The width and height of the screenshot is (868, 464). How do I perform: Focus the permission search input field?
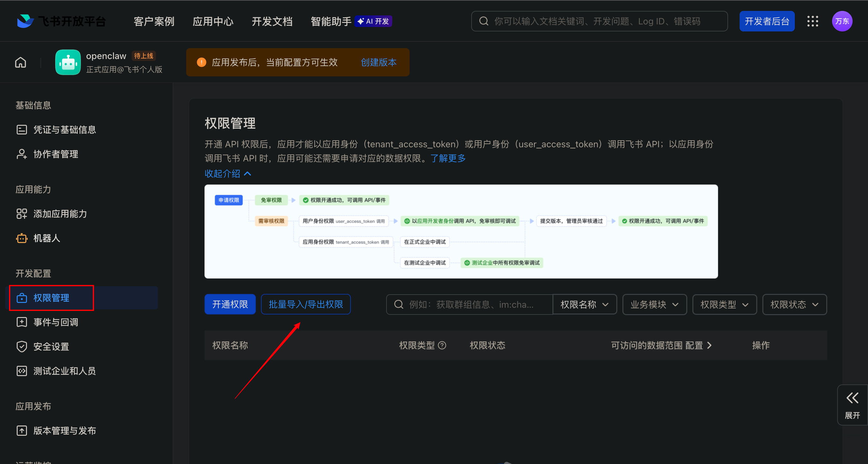point(469,305)
